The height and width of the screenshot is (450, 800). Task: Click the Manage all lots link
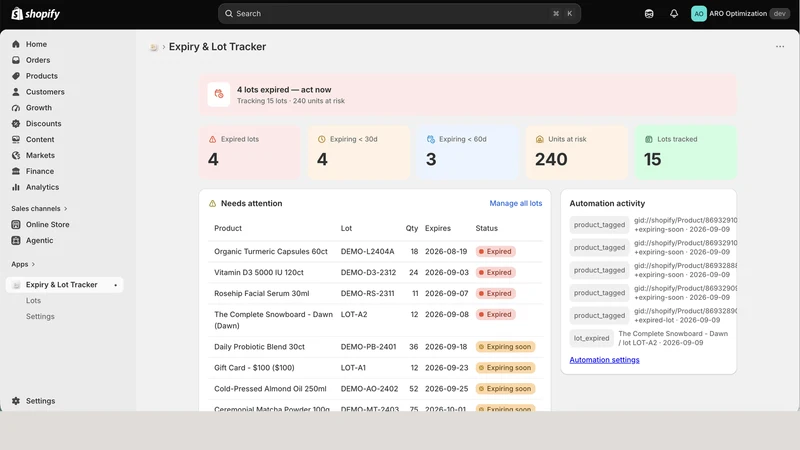pyautogui.click(x=516, y=203)
